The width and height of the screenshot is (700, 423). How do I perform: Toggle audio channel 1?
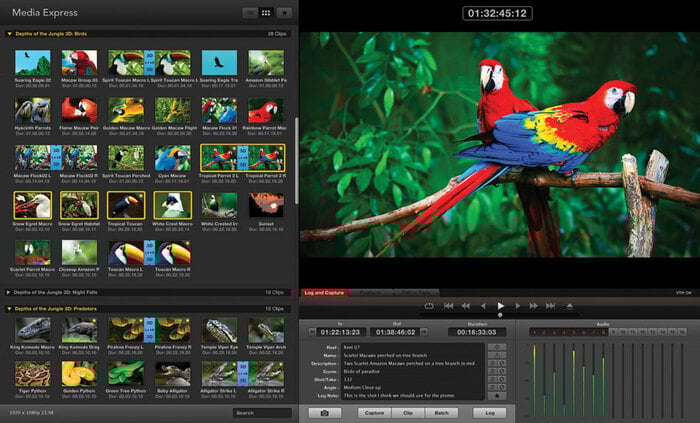tap(534, 332)
